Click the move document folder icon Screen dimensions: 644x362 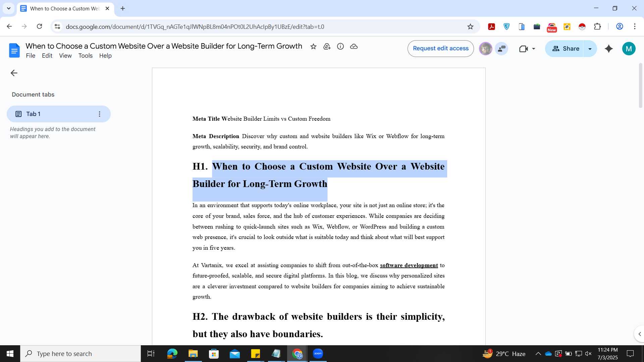tap(327, 47)
